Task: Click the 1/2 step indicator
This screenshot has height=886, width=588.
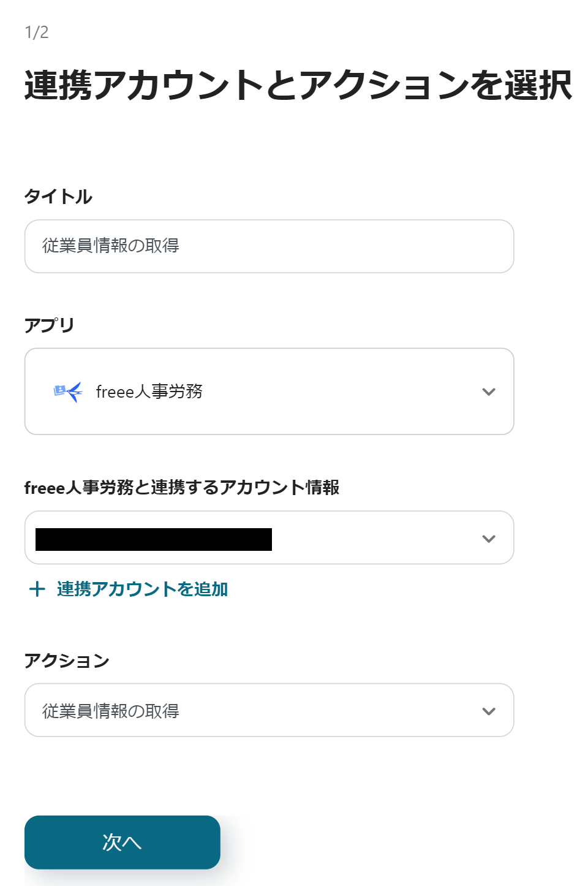Action: point(37,32)
